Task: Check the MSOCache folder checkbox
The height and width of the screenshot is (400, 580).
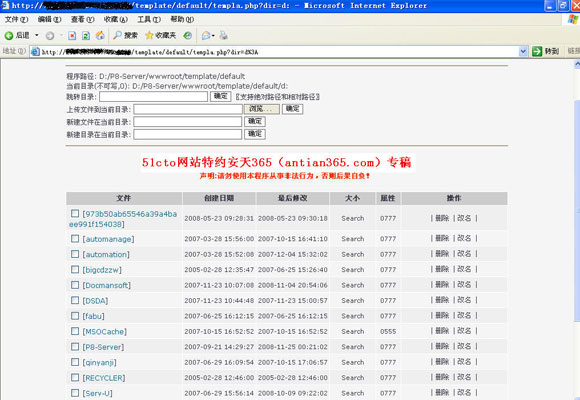Action: point(75,331)
